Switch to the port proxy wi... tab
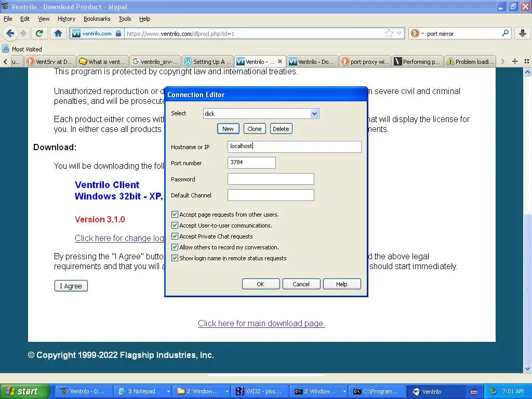The height and width of the screenshot is (399, 532). 365,61
